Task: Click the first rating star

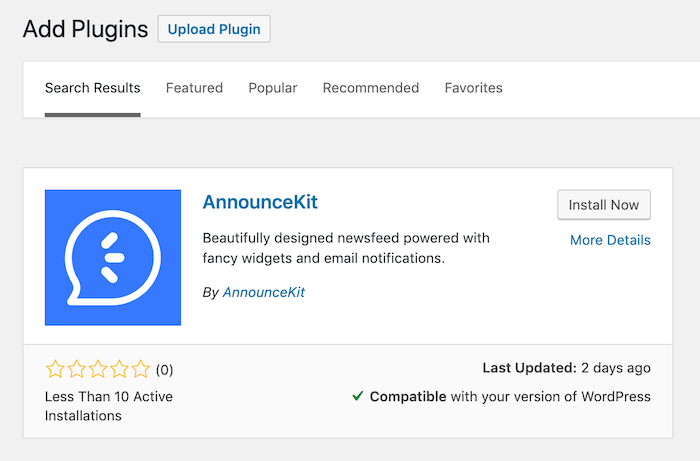Action: 55,369
